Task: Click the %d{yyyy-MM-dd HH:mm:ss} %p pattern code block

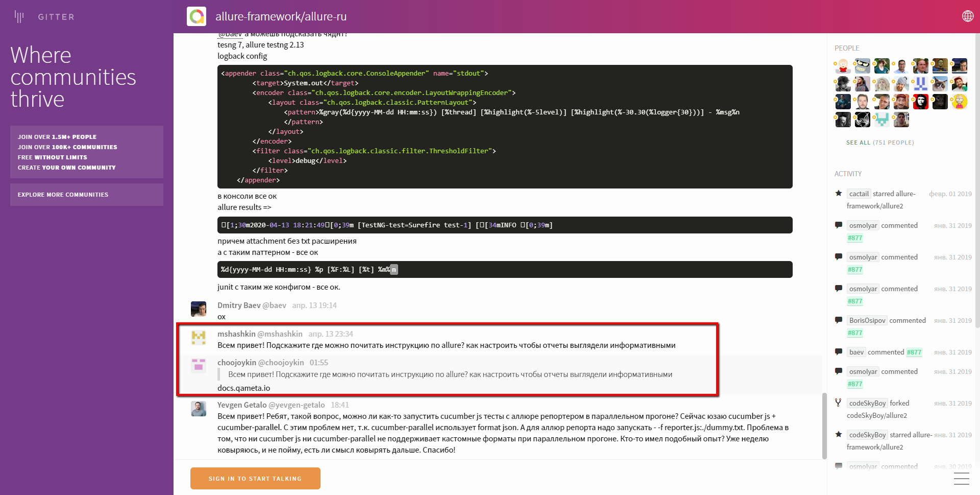Action: tap(505, 270)
